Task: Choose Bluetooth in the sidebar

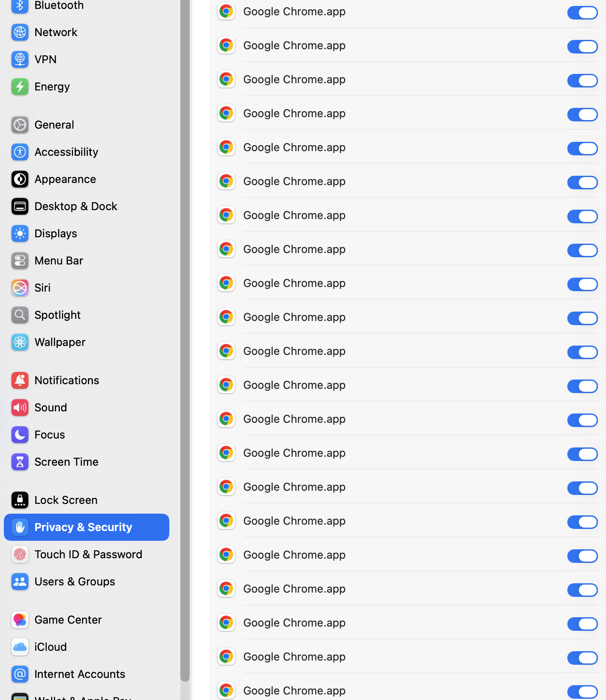Action: 87,6
